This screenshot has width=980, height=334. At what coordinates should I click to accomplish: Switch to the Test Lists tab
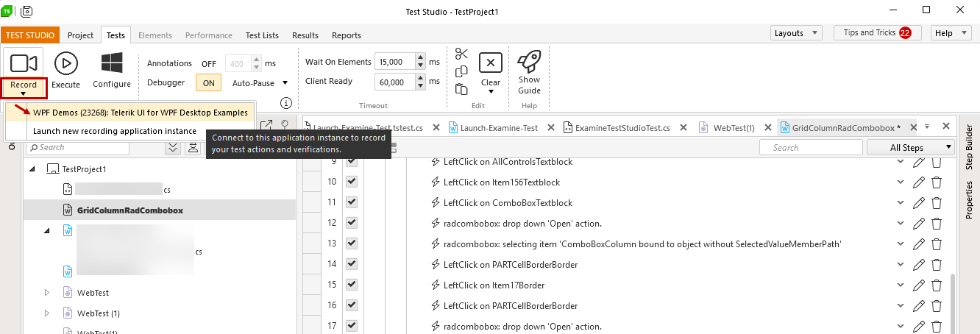click(x=262, y=35)
